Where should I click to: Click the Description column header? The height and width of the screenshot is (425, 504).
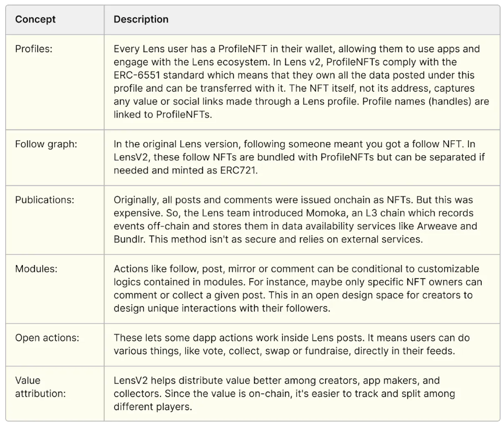141,19
